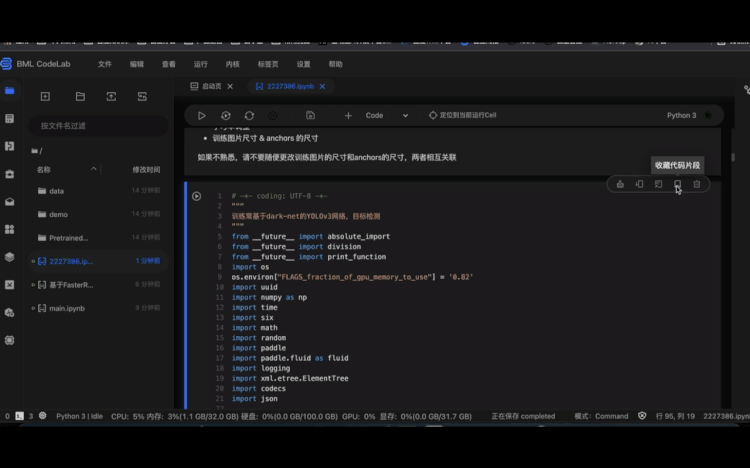Open the 编辑 menu
This screenshot has width=750, height=468.
coord(137,64)
